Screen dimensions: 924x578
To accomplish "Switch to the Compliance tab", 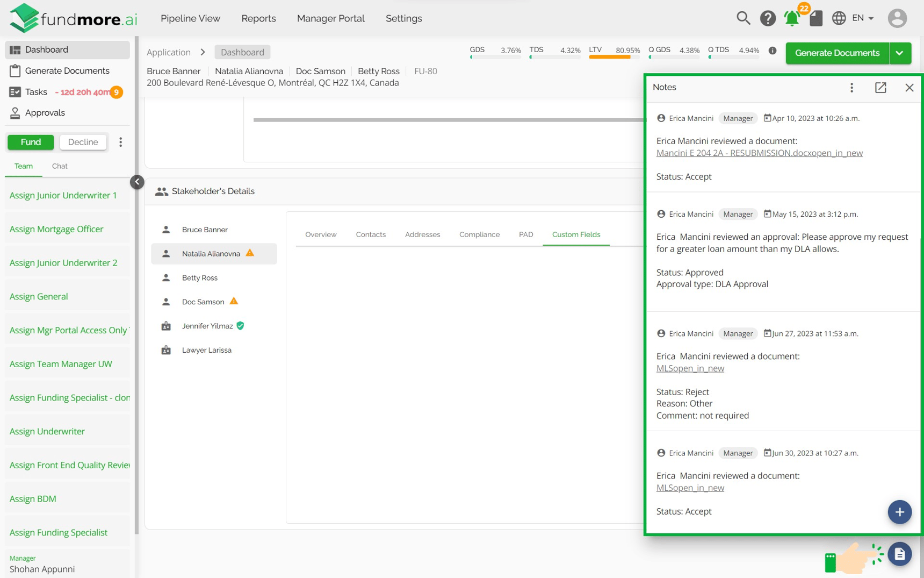I will [479, 234].
